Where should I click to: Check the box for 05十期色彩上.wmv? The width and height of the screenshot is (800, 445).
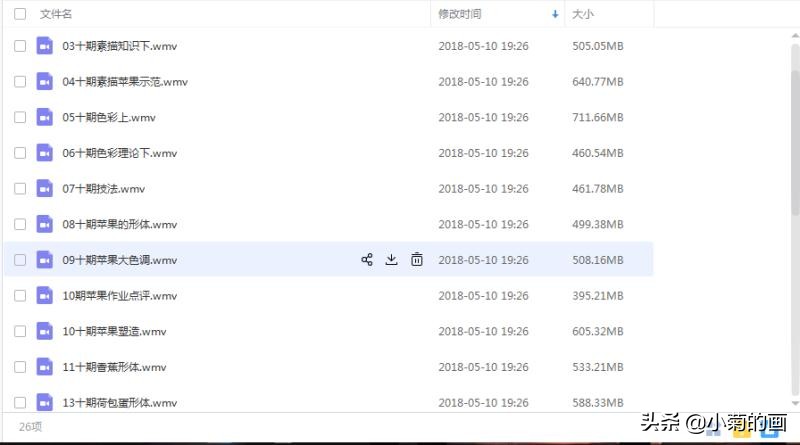pyautogui.click(x=20, y=117)
